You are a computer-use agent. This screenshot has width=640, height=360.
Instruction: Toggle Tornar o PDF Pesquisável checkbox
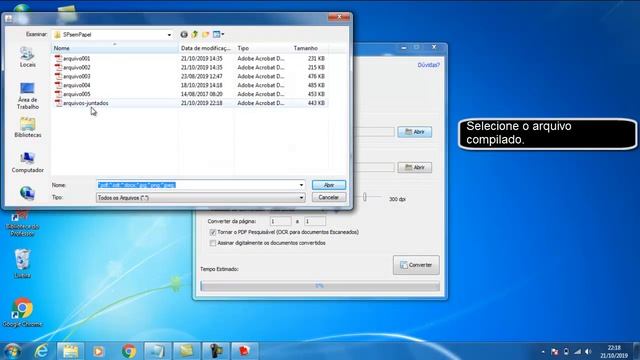pyautogui.click(x=213, y=232)
